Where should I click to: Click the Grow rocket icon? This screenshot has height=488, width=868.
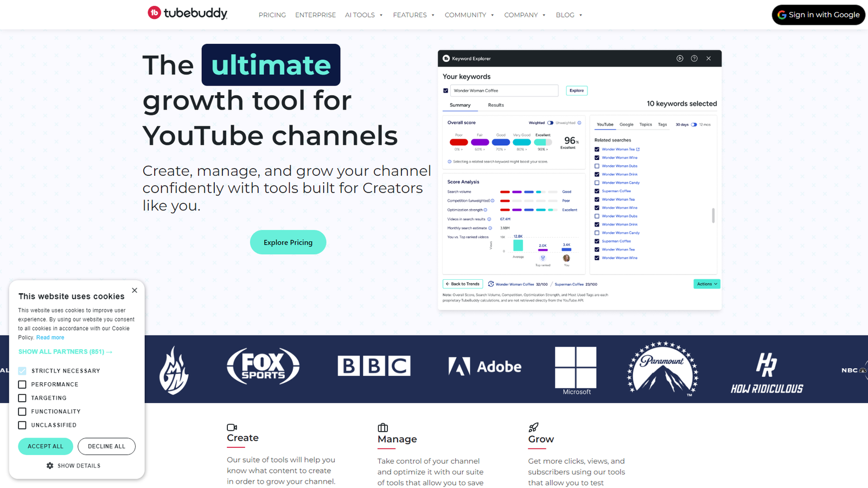point(533,427)
